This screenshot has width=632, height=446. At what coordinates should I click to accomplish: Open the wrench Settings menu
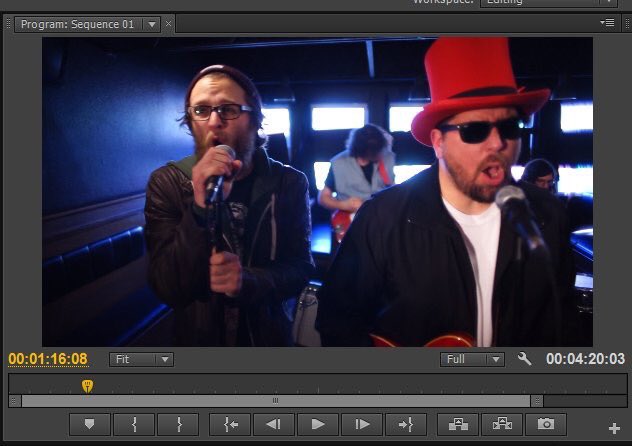(x=524, y=359)
